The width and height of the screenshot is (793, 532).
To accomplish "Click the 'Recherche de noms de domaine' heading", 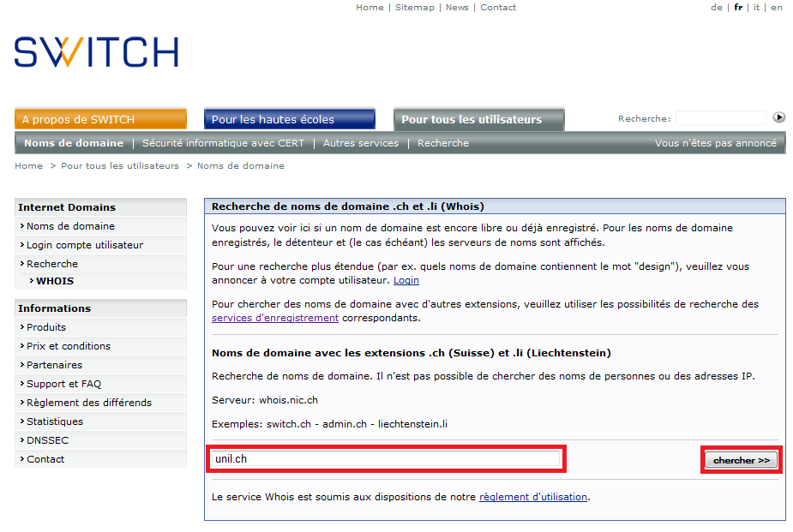I will (x=348, y=206).
